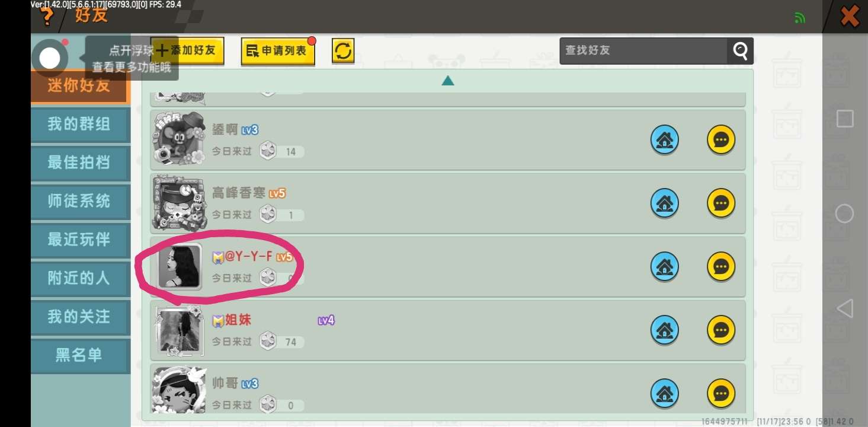Click the 添加好友 button
This screenshot has height=427, width=868.
pos(187,51)
